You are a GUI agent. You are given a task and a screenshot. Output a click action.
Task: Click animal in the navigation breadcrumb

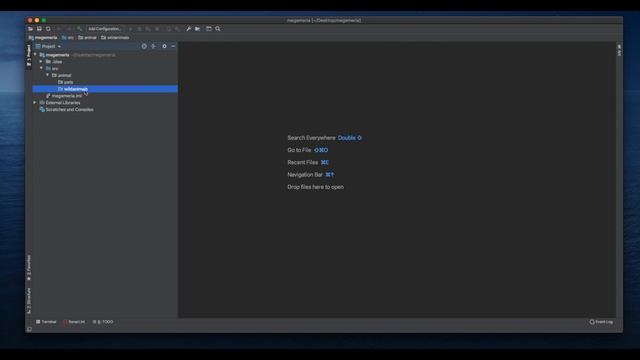click(x=87, y=38)
